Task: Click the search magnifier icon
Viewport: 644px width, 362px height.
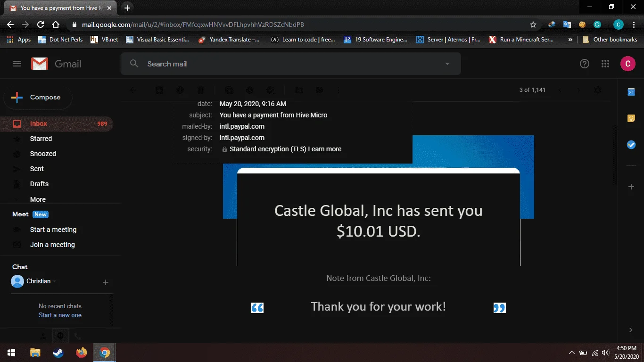Action: coord(134,64)
